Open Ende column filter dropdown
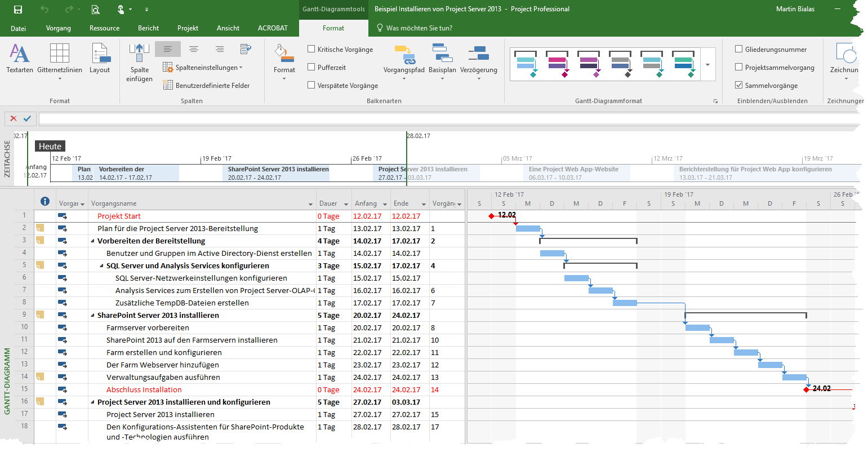 point(424,204)
